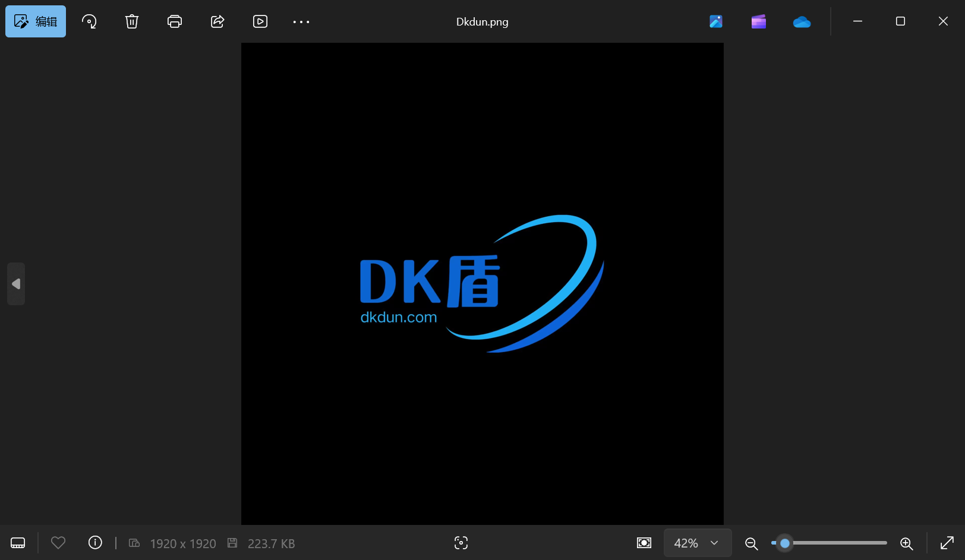Mark image as favorite with heart icon
The height and width of the screenshot is (560, 965).
tap(58, 543)
